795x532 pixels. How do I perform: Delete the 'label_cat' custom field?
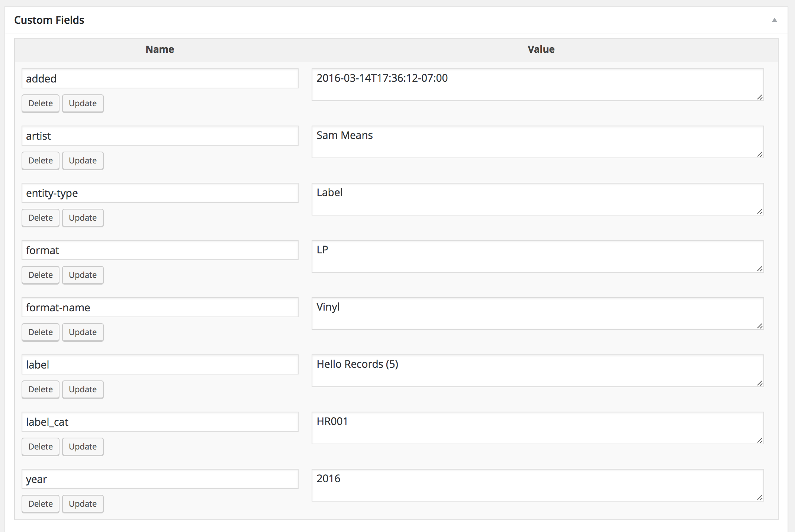tap(41, 447)
